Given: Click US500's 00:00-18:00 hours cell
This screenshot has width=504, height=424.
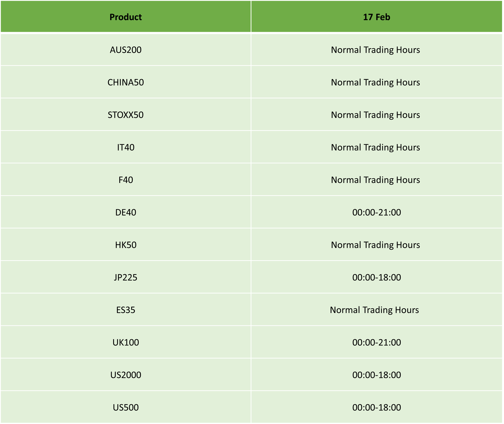Looking at the screenshot, I should point(377,407).
